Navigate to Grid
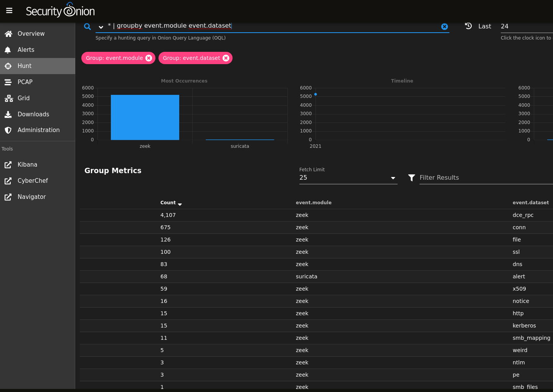 (x=38, y=98)
